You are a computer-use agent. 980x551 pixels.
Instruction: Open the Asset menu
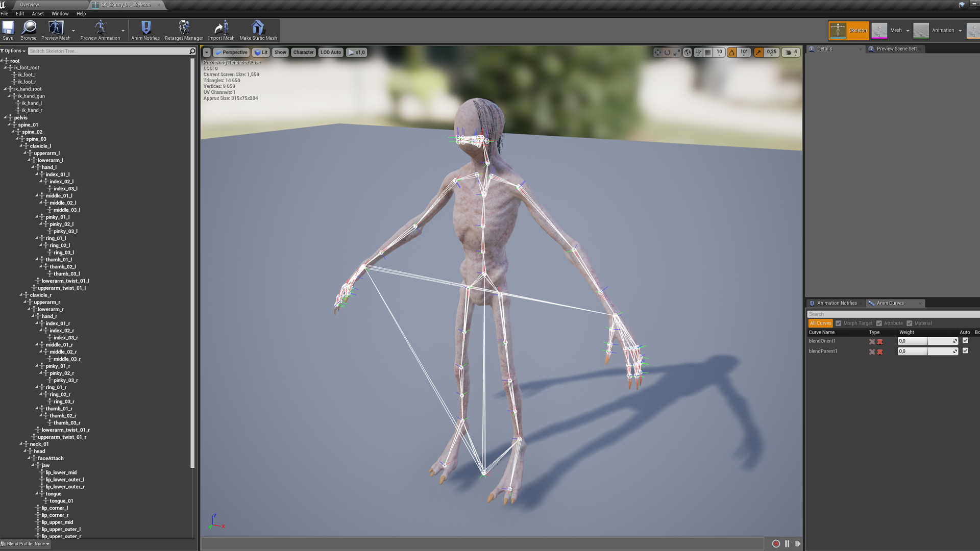(38, 14)
